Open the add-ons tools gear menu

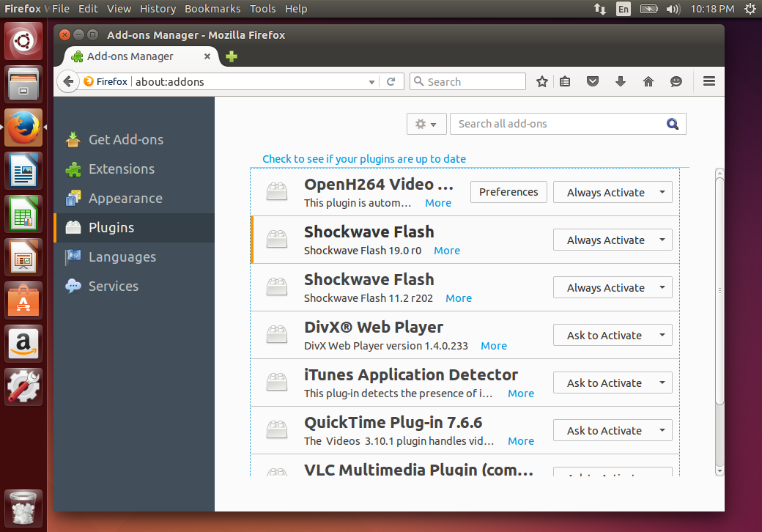tap(426, 124)
